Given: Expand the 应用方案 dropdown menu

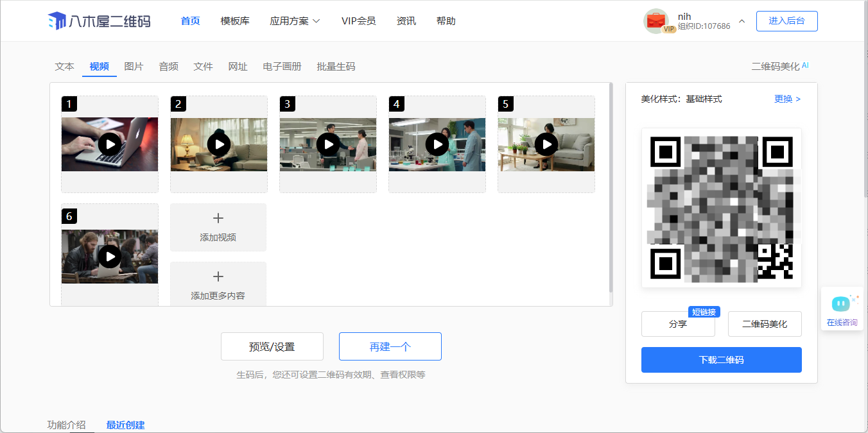Looking at the screenshot, I should point(295,21).
